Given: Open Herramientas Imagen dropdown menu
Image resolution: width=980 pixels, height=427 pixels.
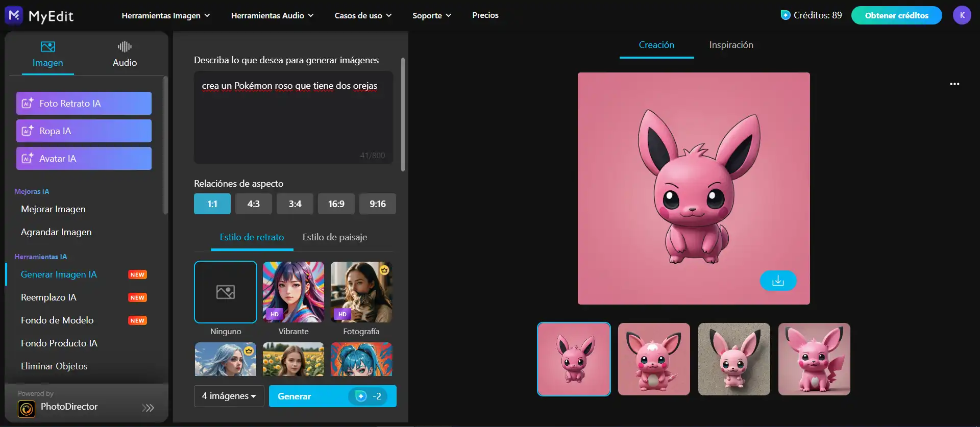Looking at the screenshot, I should coord(166,15).
